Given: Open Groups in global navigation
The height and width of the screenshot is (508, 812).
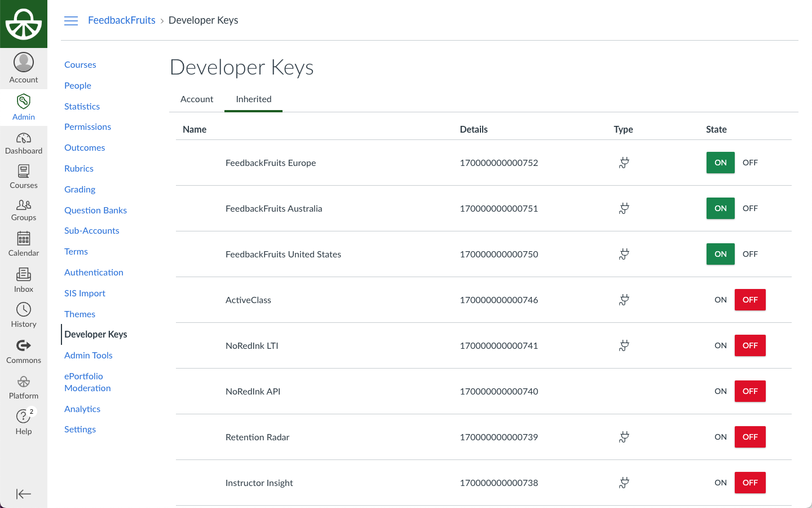Looking at the screenshot, I should [24, 210].
